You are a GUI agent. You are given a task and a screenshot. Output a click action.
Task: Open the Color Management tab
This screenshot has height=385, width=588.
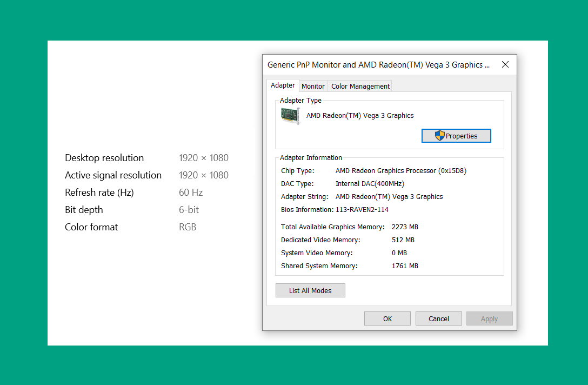click(x=360, y=87)
